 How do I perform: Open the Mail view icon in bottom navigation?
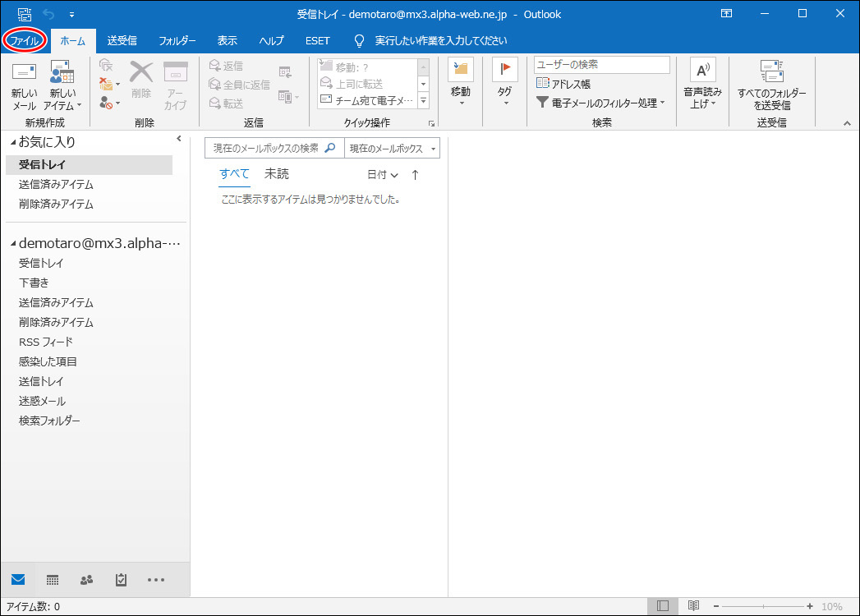tap(18, 579)
